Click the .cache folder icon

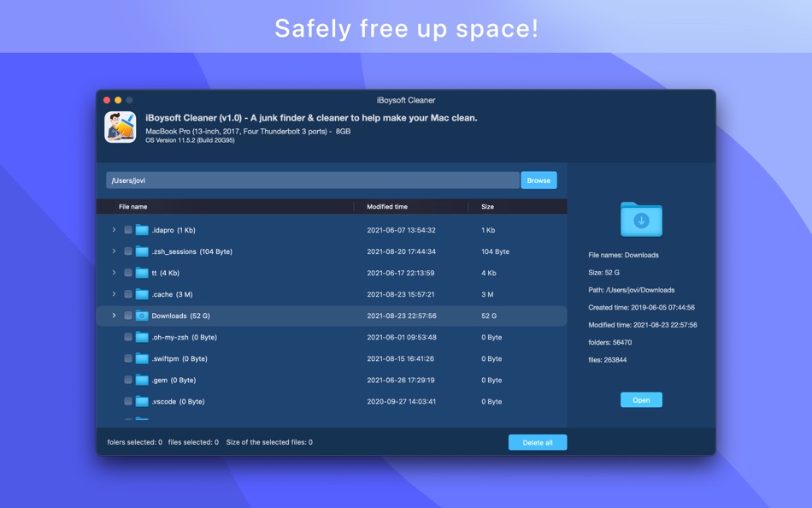[x=142, y=294]
